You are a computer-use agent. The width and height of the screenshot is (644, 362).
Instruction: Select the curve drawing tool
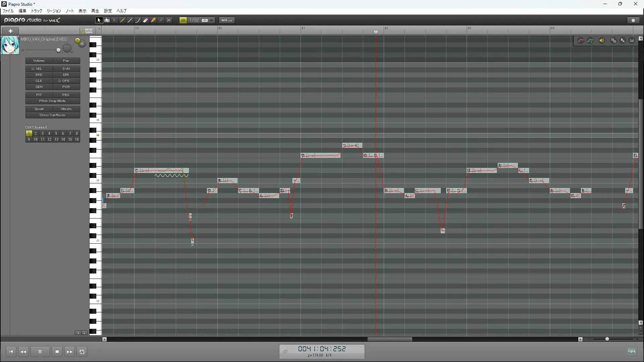138,20
